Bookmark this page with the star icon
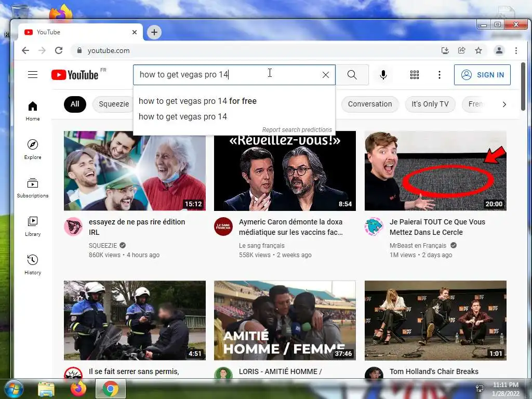This screenshot has height=399, width=532. click(x=478, y=50)
